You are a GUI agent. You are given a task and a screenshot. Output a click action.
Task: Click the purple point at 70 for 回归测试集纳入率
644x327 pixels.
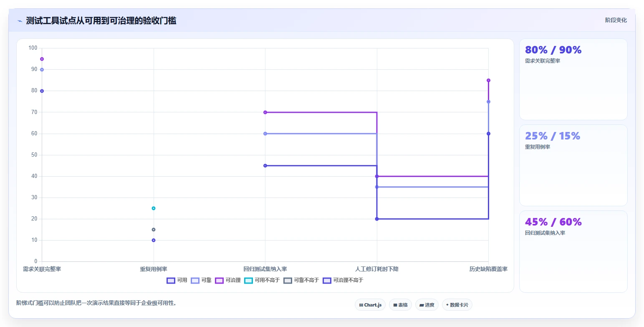coord(265,112)
